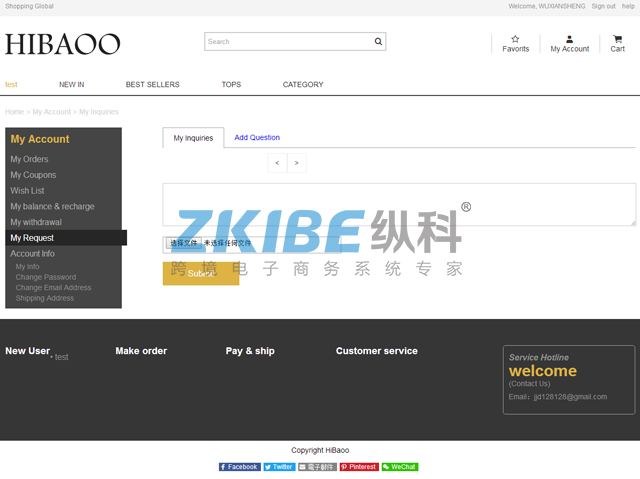Open My Info sub-link

coord(27,266)
